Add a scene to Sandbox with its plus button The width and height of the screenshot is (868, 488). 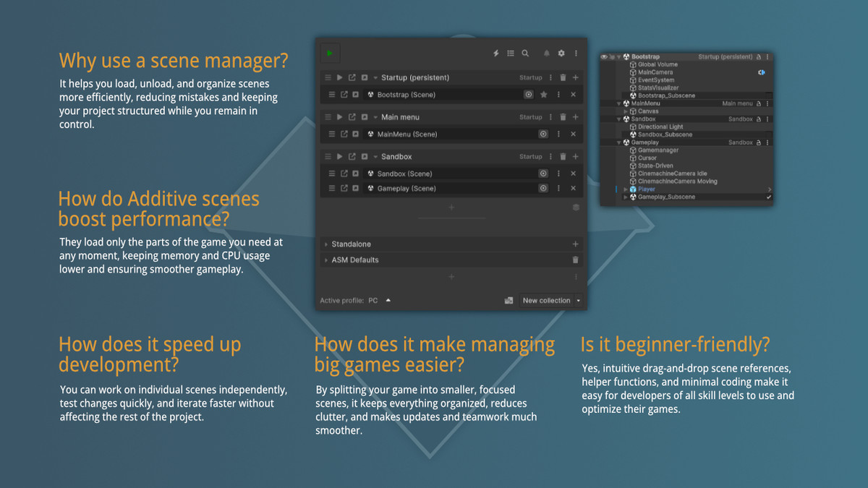pos(575,156)
